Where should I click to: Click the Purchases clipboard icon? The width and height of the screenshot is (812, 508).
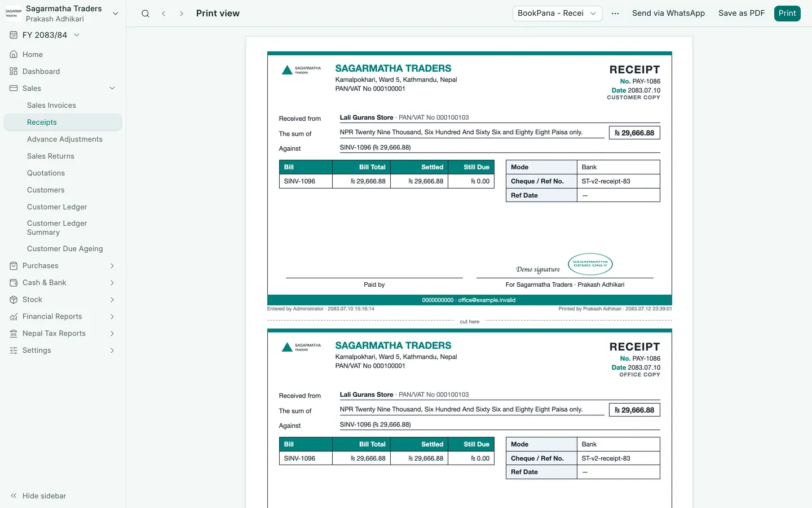(x=14, y=266)
